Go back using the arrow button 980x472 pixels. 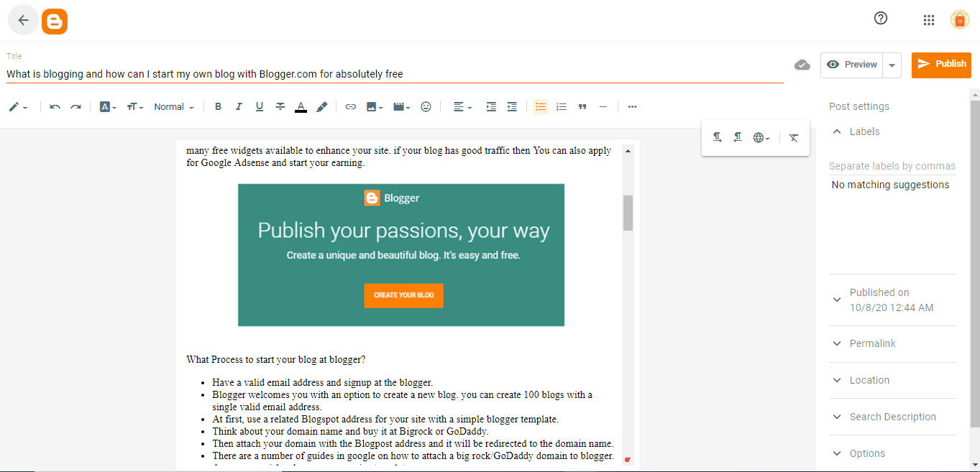click(23, 20)
